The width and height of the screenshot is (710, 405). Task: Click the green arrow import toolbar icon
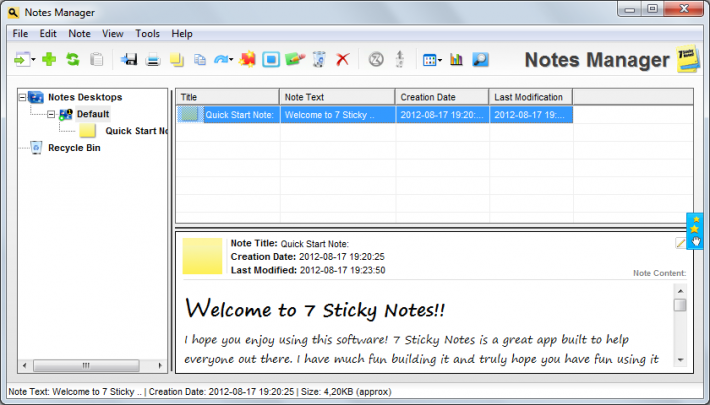[21, 59]
